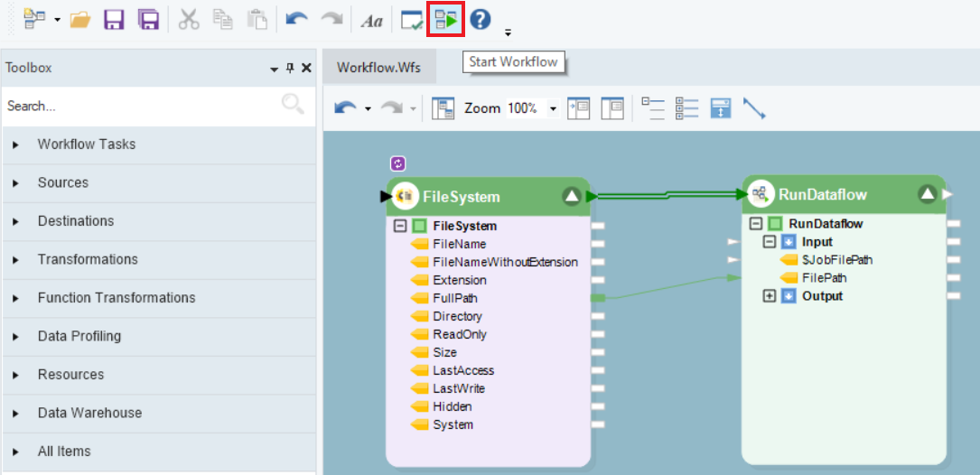Click the Start Workflow toolbar icon
The image size is (980, 475).
[x=445, y=19]
